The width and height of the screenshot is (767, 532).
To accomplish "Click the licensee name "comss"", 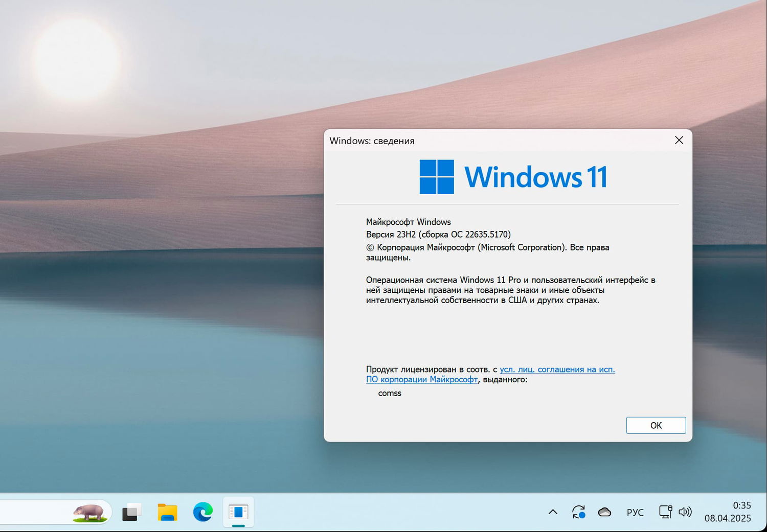I will 390,393.
